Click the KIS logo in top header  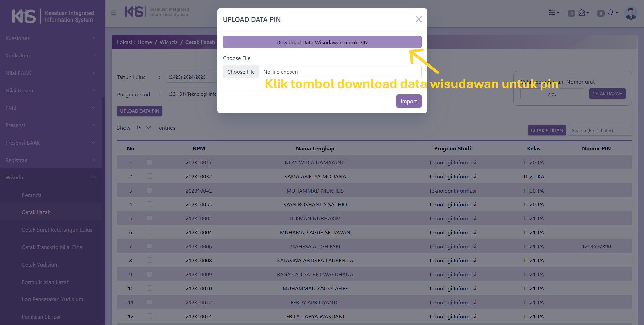(134, 12)
